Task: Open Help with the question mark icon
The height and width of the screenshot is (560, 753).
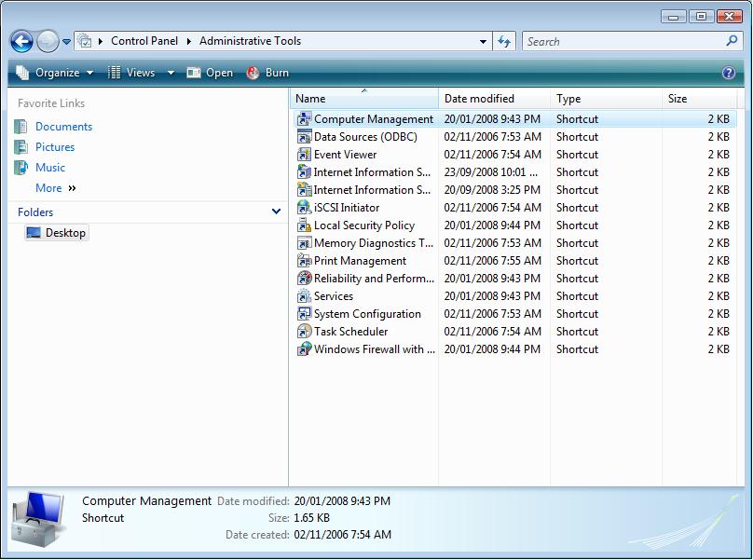Action: point(729,73)
